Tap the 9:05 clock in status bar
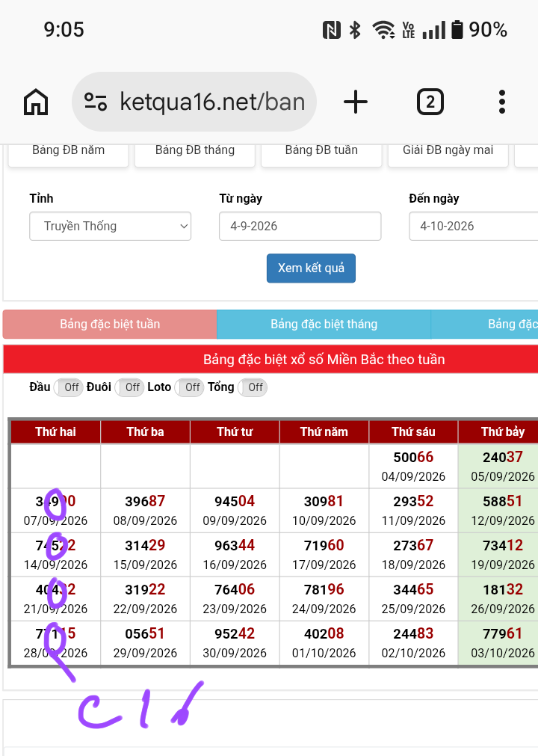The image size is (538, 756). pyautogui.click(x=64, y=30)
